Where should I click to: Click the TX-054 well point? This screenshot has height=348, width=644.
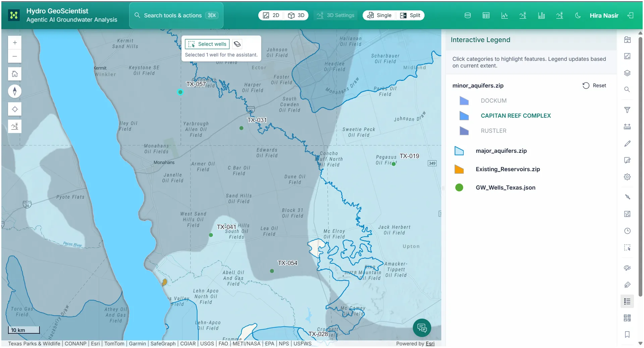[272, 271]
